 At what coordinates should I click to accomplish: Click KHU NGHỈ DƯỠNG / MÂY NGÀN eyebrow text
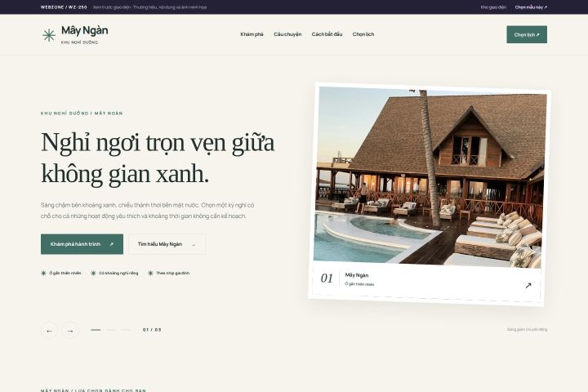tap(82, 113)
